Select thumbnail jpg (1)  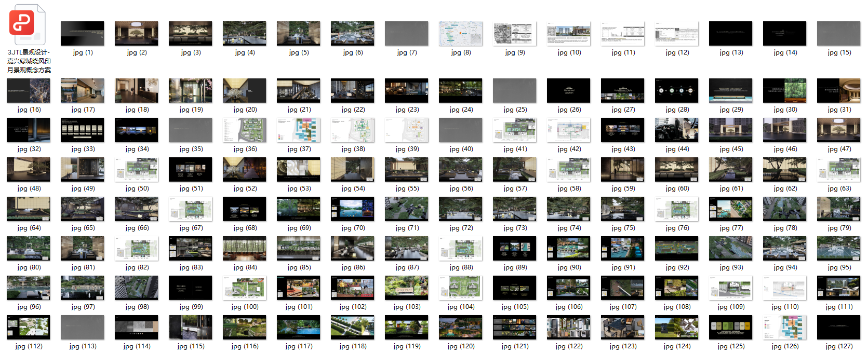pos(82,34)
